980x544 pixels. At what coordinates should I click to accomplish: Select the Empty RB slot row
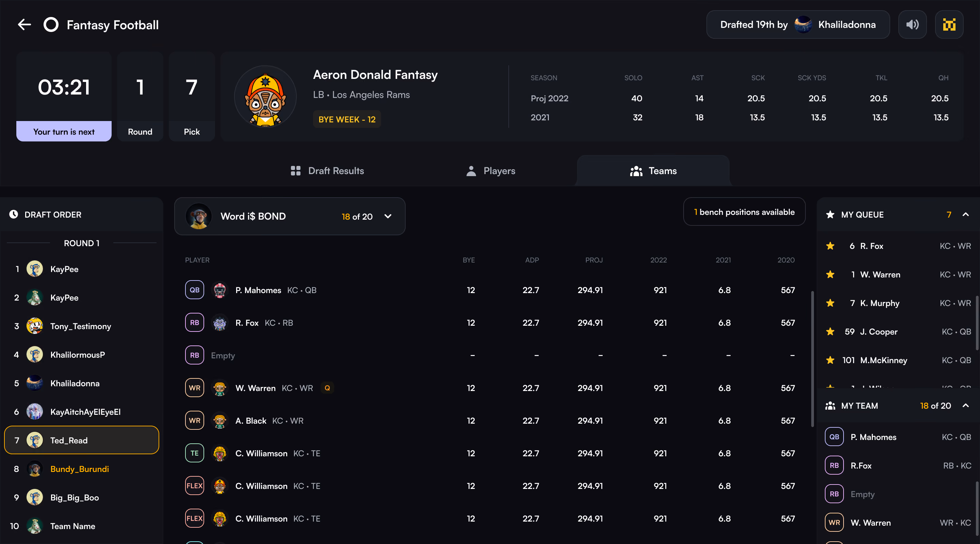(x=490, y=355)
